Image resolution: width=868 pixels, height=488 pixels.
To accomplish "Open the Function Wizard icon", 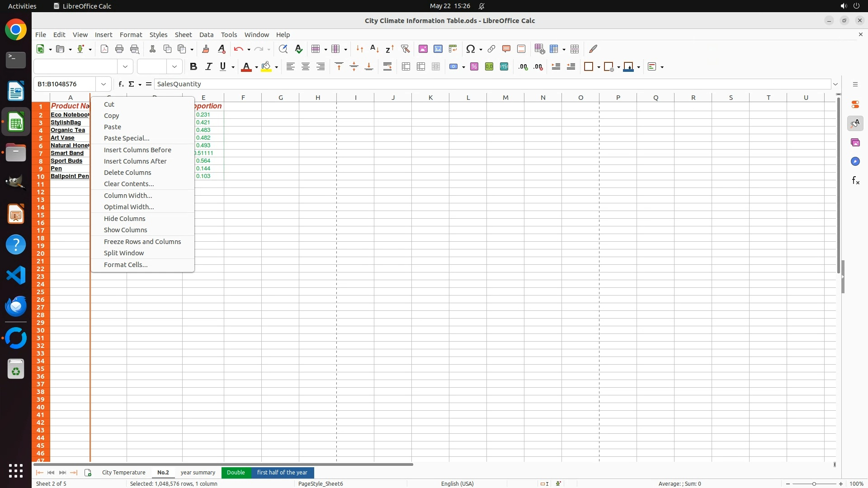I will [121, 84].
